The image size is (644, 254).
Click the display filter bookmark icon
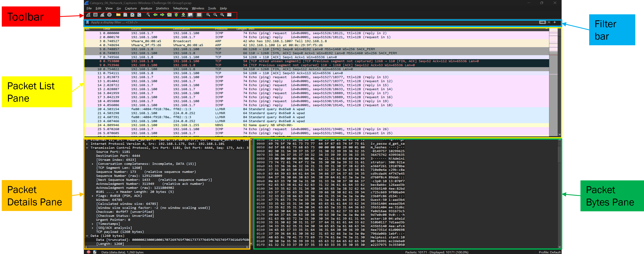point(87,23)
